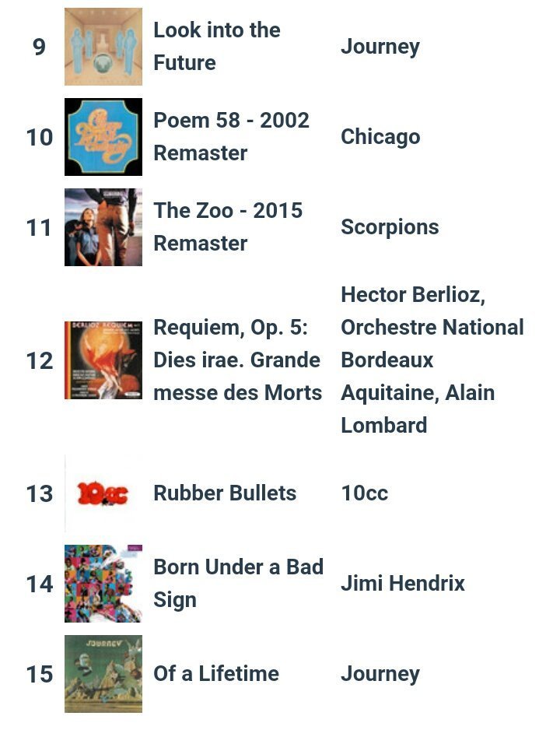Open the Jimi Hendrix colorful album cover
This screenshot has height=737, width=560.
coord(103,584)
